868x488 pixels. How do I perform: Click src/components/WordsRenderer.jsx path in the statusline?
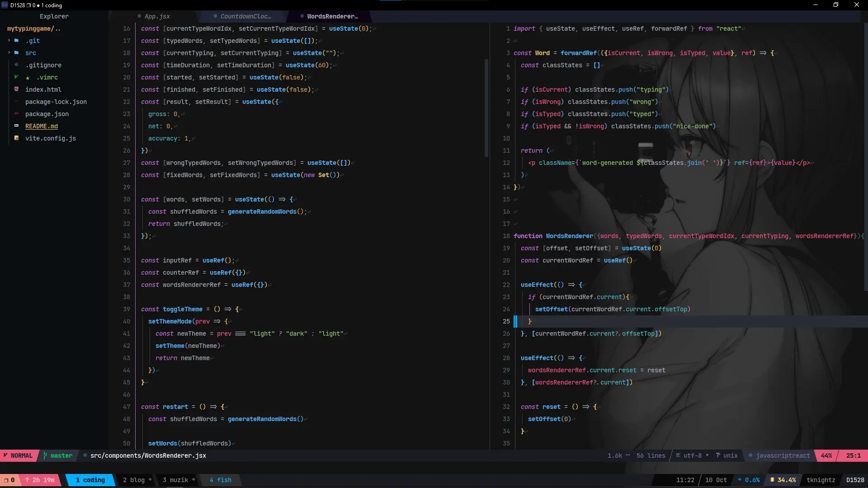pos(148,455)
